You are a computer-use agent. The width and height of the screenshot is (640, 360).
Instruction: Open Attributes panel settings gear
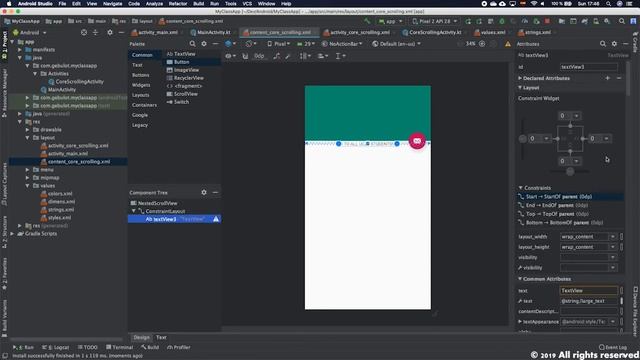[x=614, y=44]
